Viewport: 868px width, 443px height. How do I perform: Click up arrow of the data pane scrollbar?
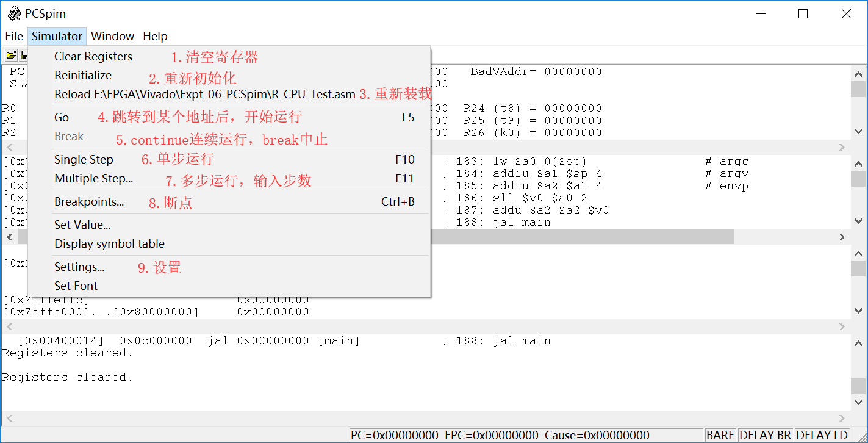858,253
